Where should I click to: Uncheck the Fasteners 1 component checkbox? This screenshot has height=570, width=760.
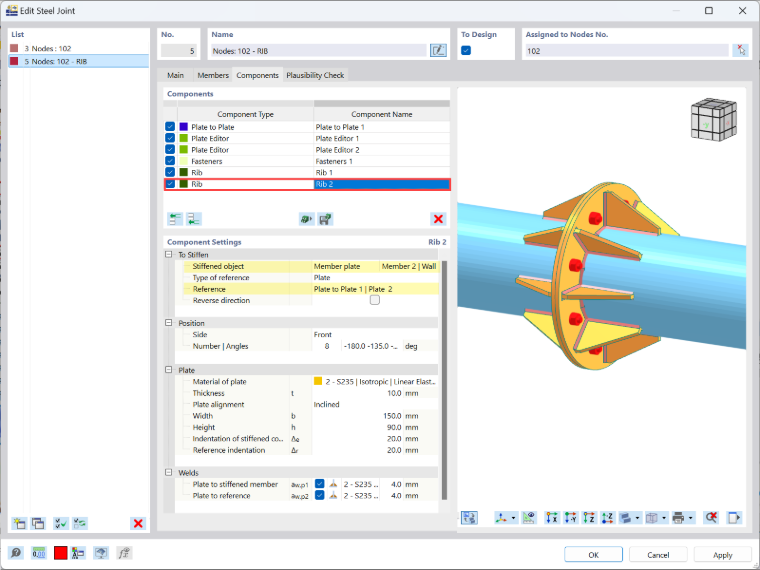click(x=170, y=161)
